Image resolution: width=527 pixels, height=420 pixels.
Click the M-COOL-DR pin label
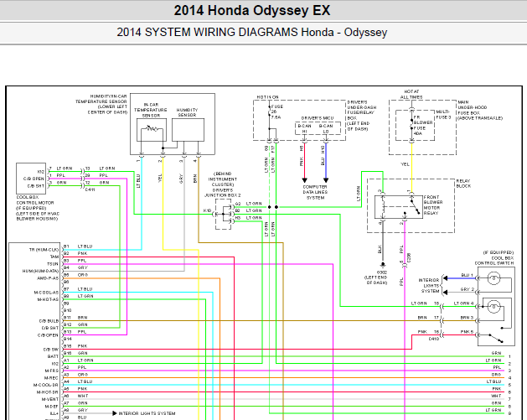coord(45,385)
